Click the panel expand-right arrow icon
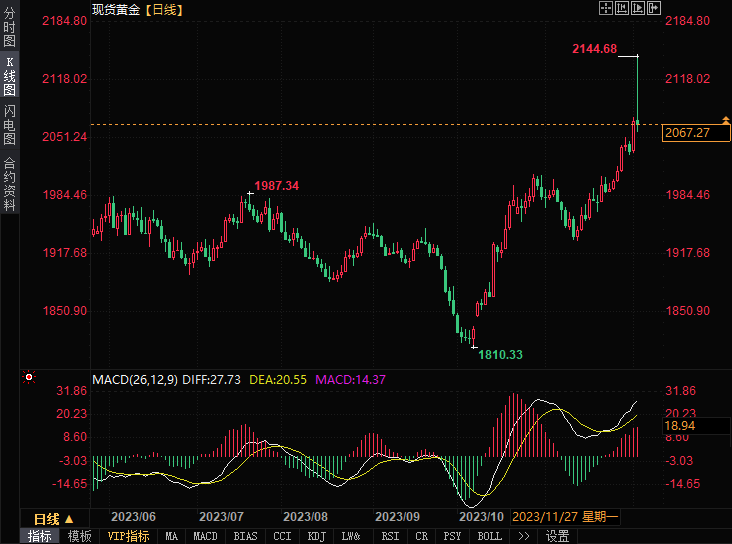This screenshot has height=544, width=732. [654, 8]
